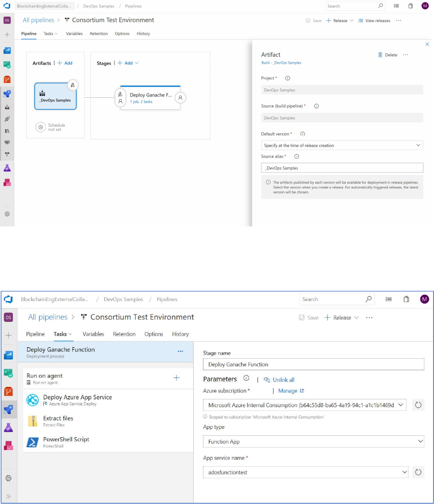Click the Default version info icon
The height and width of the screenshot is (504, 434).
(303, 134)
